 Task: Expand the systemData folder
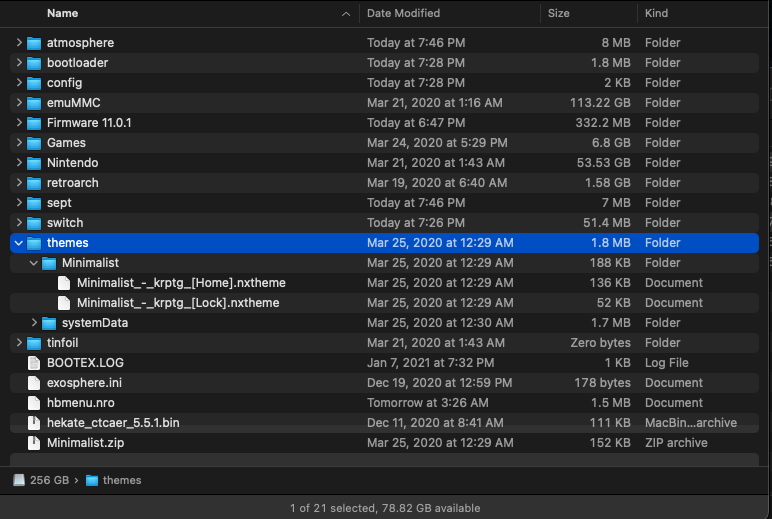coord(34,323)
